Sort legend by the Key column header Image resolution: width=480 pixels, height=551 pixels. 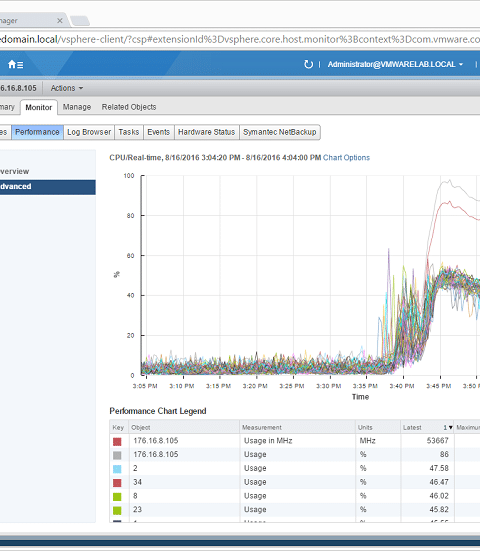pyautogui.click(x=118, y=428)
